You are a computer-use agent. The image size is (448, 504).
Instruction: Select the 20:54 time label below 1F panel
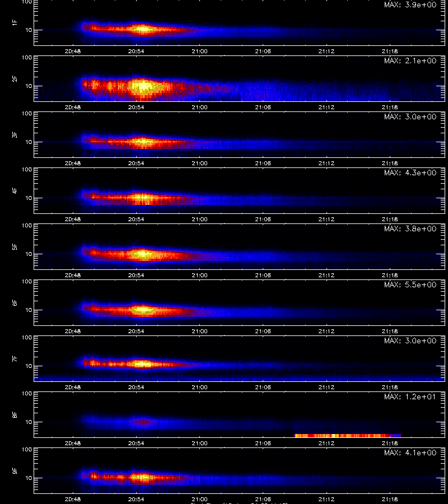coord(136,51)
